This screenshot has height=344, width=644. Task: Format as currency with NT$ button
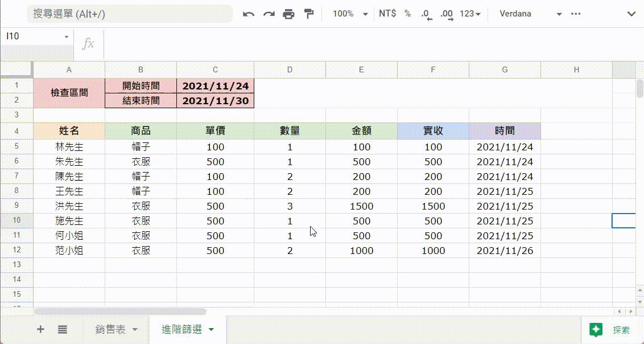[x=387, y=14]
